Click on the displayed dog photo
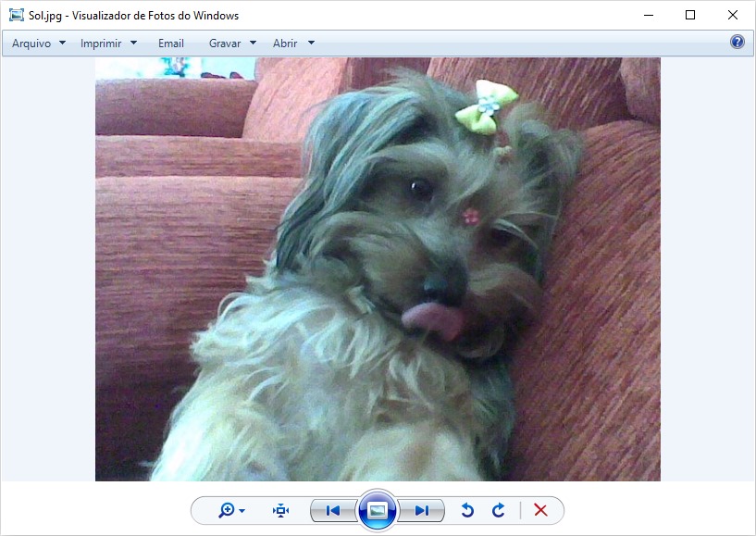Viewport: 756px width, 536px height. click(378, 268)
